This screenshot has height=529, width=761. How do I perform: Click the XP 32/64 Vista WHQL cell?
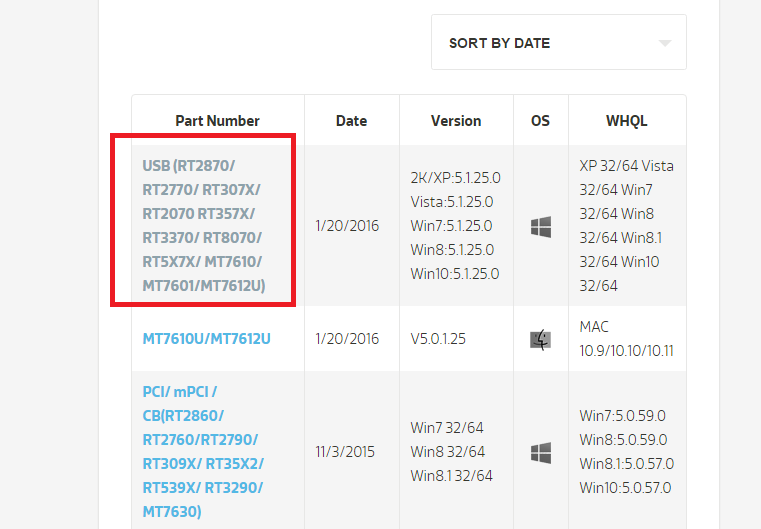(626, 166)
